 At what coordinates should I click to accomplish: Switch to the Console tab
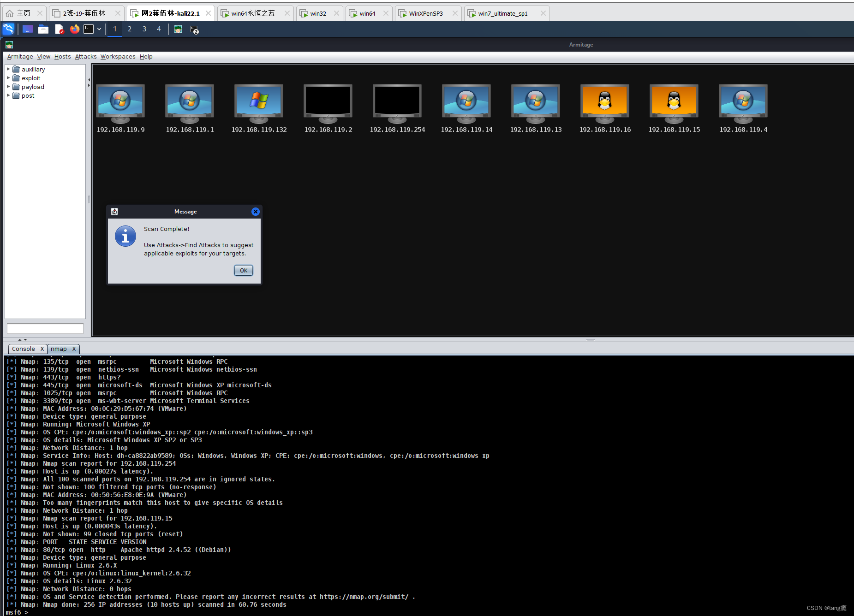pyautogui.click(x=24, y=349)
